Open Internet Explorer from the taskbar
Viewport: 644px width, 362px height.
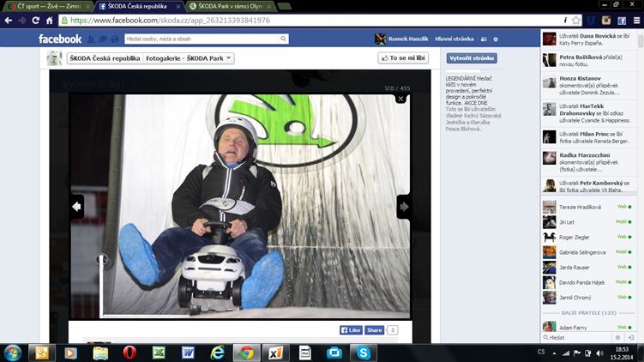coord(217,353)
